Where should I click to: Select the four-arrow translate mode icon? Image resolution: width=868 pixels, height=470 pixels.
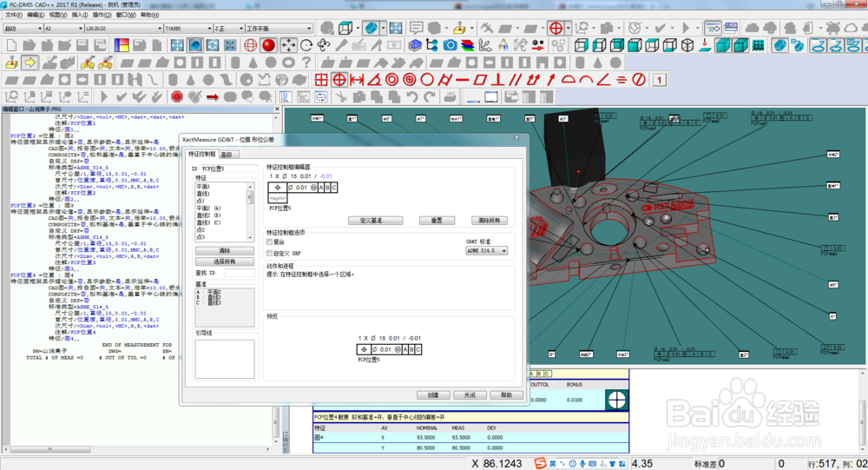pyautogui.click(x=288, y=45)
